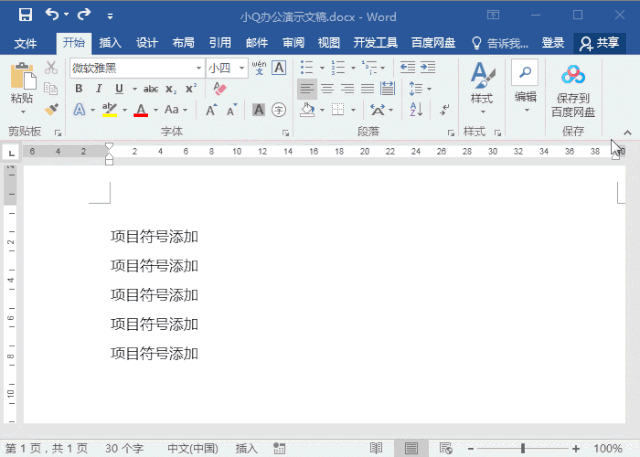Viewport: 640px width, 457px height.
Task: Redo the last action
Action: (84, 14)
